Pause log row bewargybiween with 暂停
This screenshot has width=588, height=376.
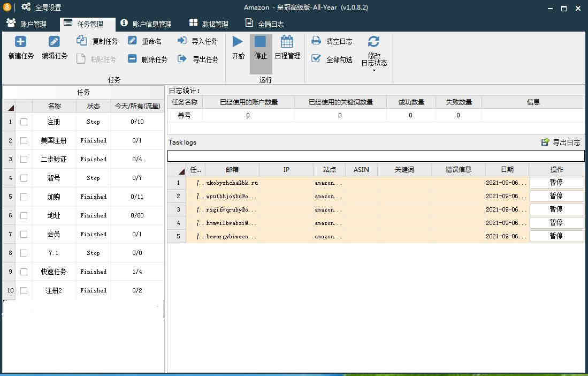tap(556, 236)
